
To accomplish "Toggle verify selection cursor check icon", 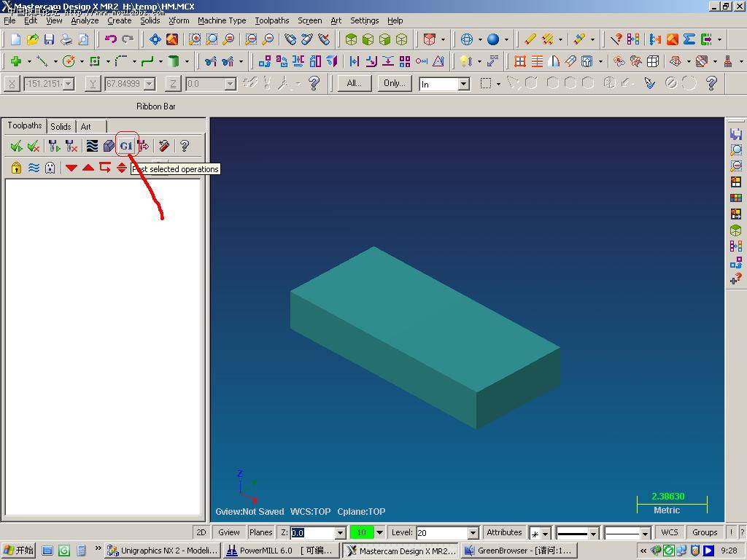I will [649, 84].
